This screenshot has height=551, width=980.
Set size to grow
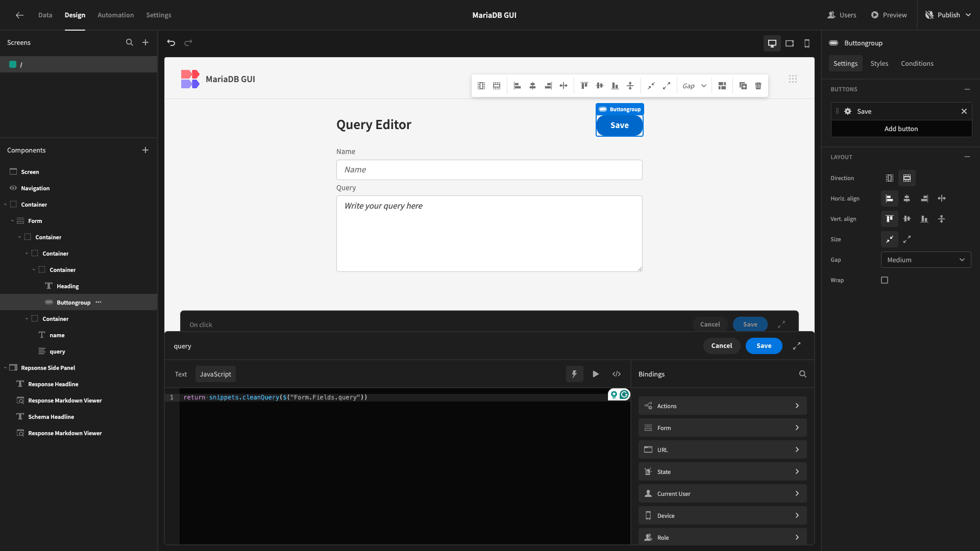point(907,239)
